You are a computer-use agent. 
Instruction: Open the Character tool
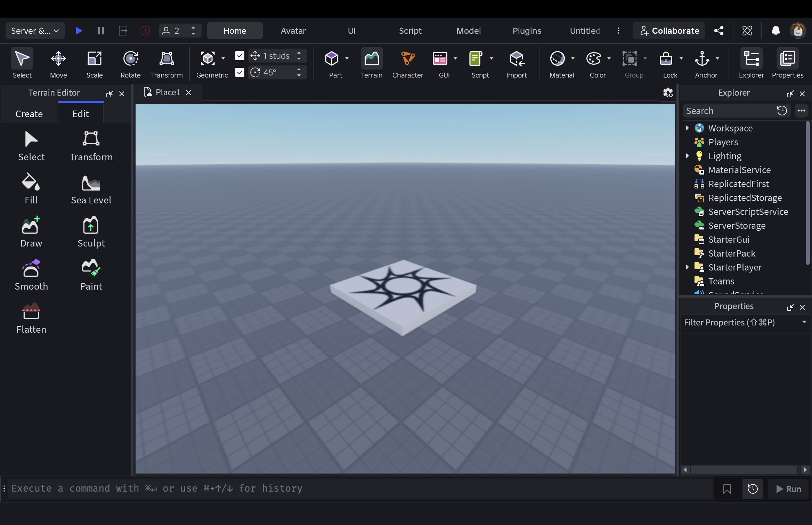point(408,64)
